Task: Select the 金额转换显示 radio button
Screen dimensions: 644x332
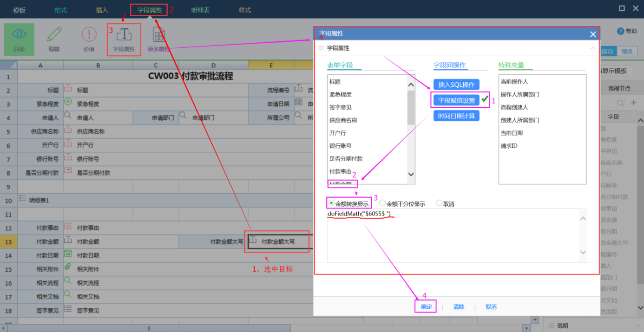Action: [331, 203]
